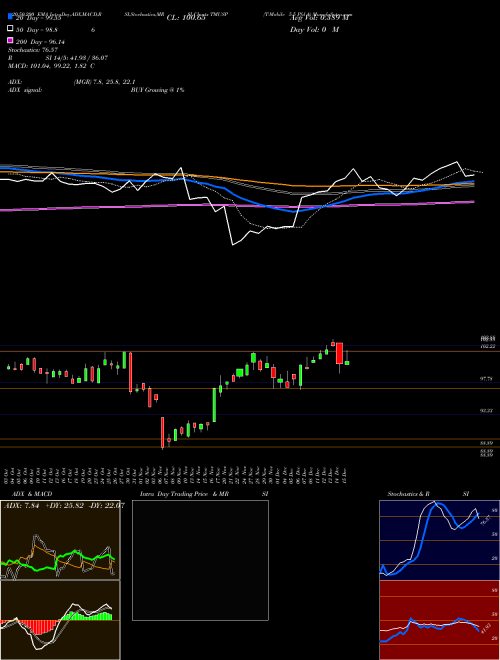Screen dimensions: 500x660
Task: Click the magenta 200 Day legend swatch
Action: pos(10,40)
